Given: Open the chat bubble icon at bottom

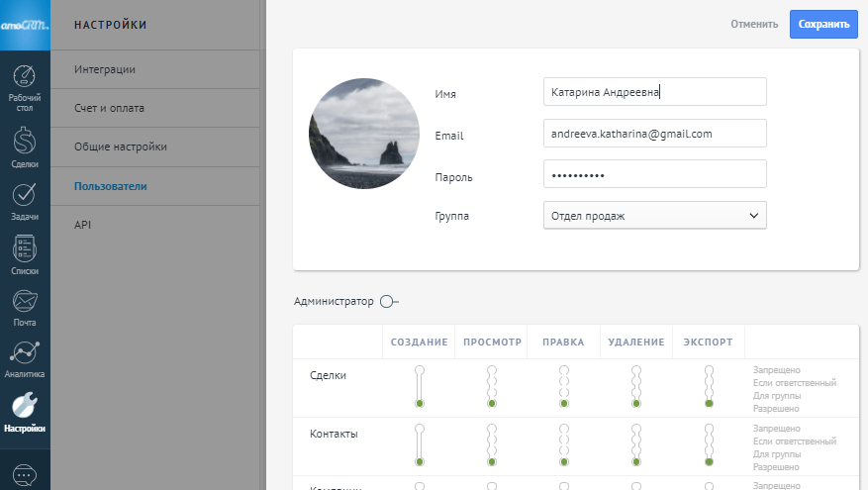Looking at the screenshot, I should (x=25, y=475).
